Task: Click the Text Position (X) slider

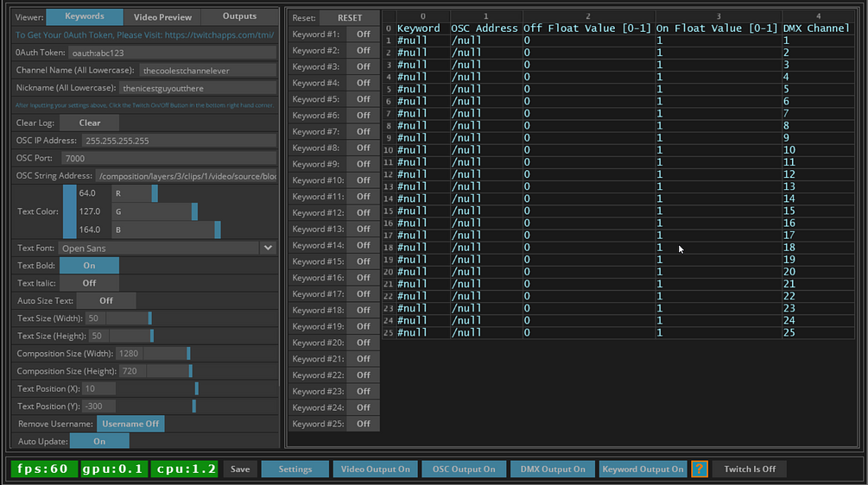Action: tap(196, 388)
